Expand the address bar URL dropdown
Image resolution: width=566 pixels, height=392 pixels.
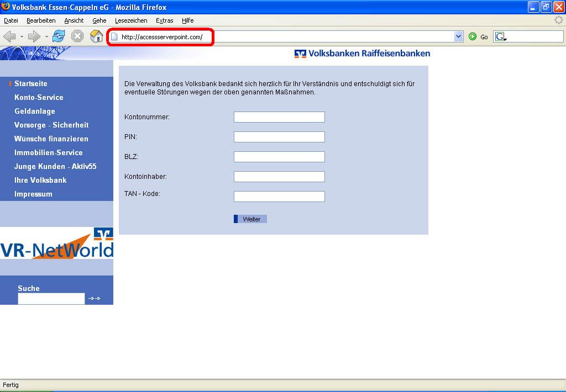(x=458, y=37)
